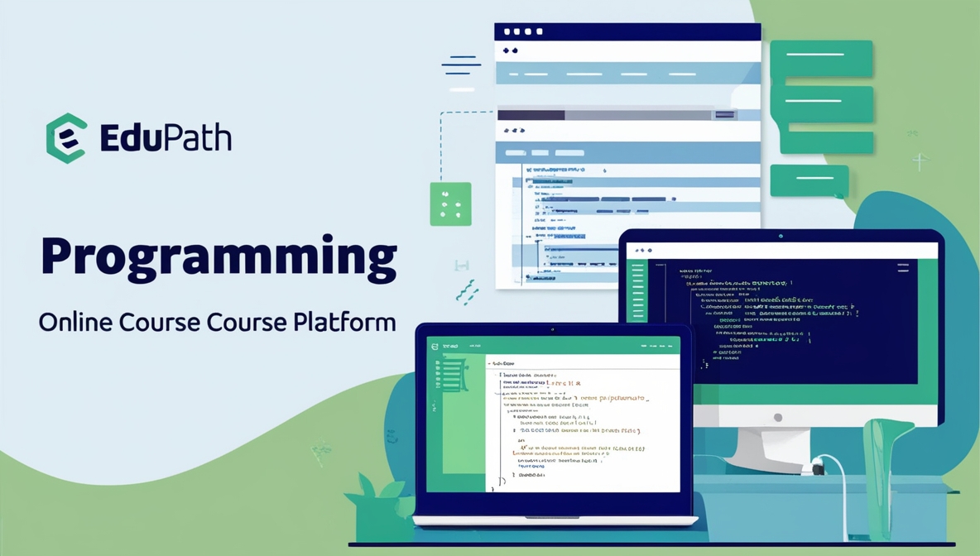
Task: Click the Online Course Course Platform subtitle
Action: [217, 322]
